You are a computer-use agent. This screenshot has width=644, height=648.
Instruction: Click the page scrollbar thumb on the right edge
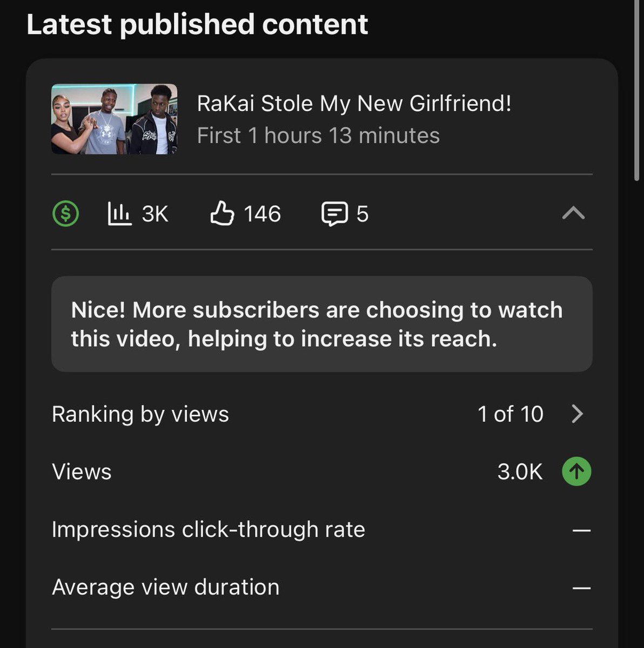click(638, 90)
